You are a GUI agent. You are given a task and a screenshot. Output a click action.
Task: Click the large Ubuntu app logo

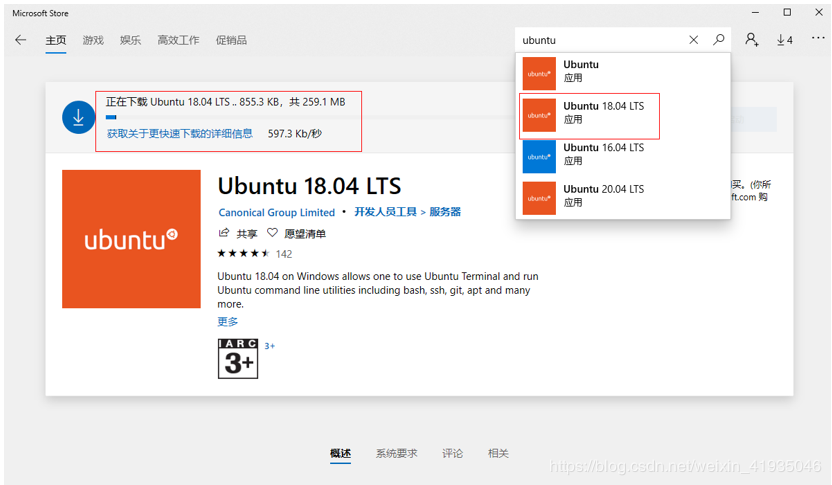(131, 239)
